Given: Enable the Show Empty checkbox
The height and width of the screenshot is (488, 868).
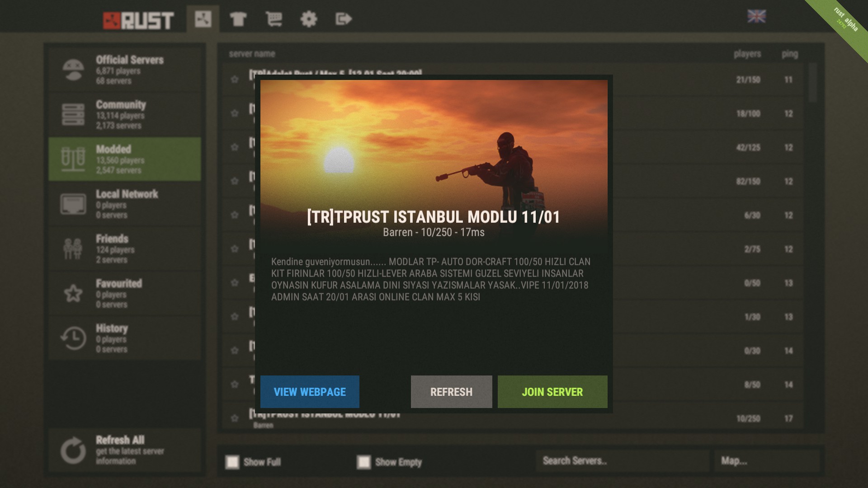Looking at the screenshot, I should point(364,462).
